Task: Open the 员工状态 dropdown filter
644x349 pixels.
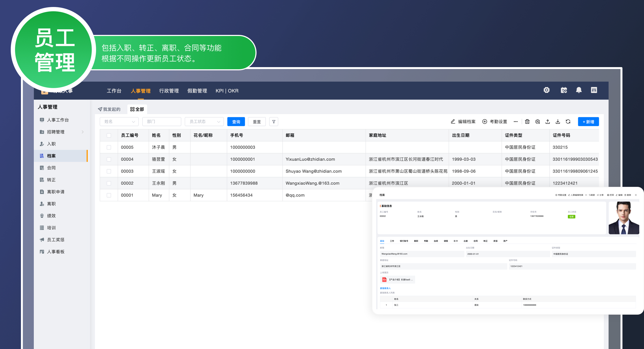Action: point(204,122)
